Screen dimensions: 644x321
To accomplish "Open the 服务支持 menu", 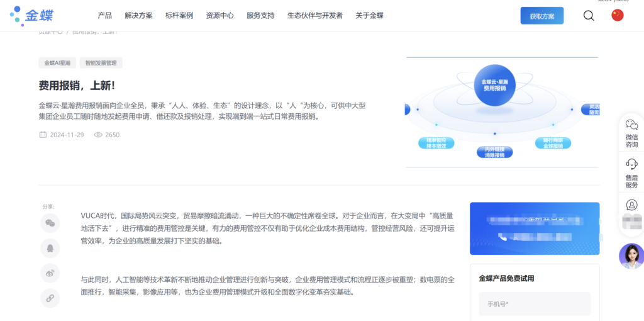I will 260,16.
